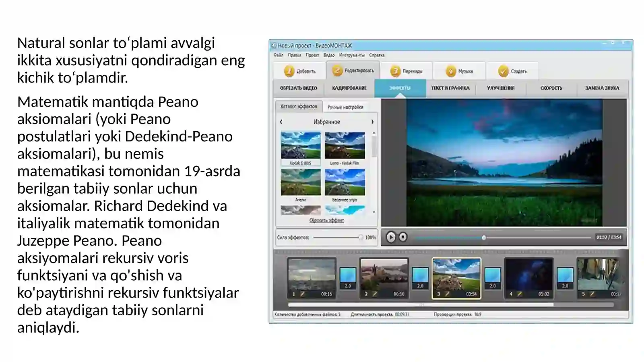Select timeline clip 3 with duration 03:54

(456, 278)
